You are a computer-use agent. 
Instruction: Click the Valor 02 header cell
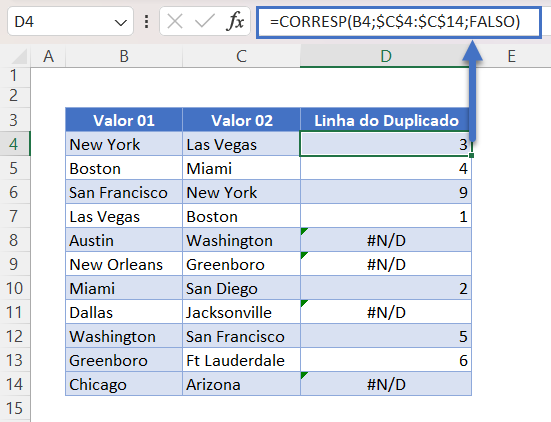point(241,120)
